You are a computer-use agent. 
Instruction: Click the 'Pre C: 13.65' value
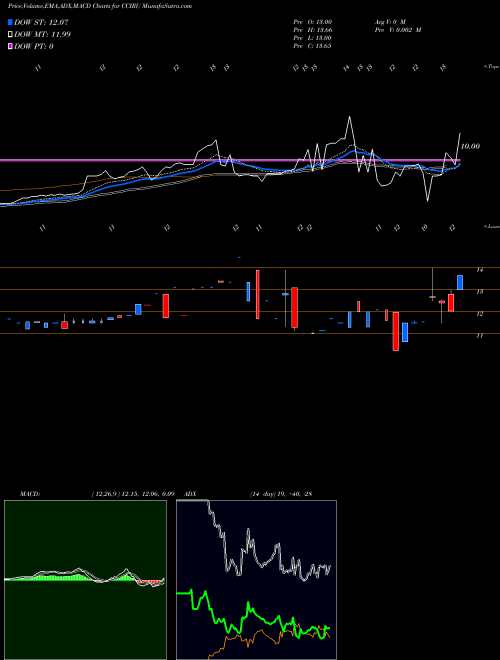pyautogui.click(x=313, y=45)
